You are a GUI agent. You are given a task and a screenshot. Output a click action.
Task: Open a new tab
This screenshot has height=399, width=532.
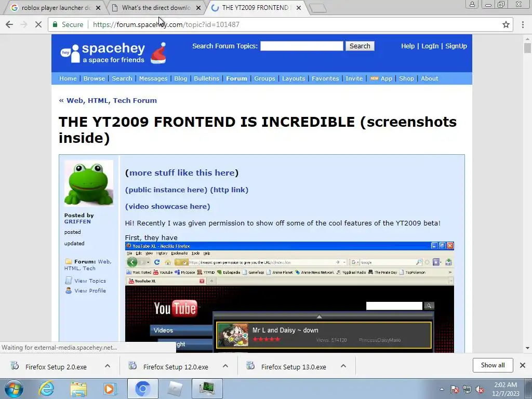tap(318, 8)
